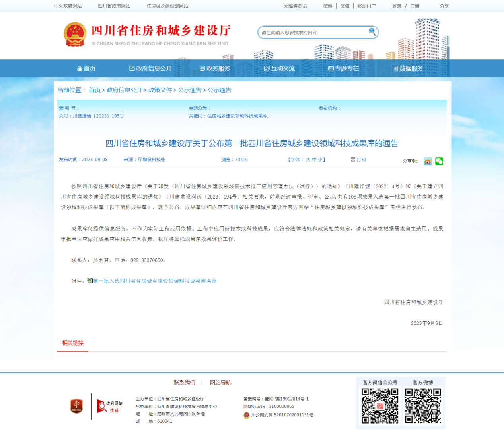Click the official WeChat QR code

point(379,406)
